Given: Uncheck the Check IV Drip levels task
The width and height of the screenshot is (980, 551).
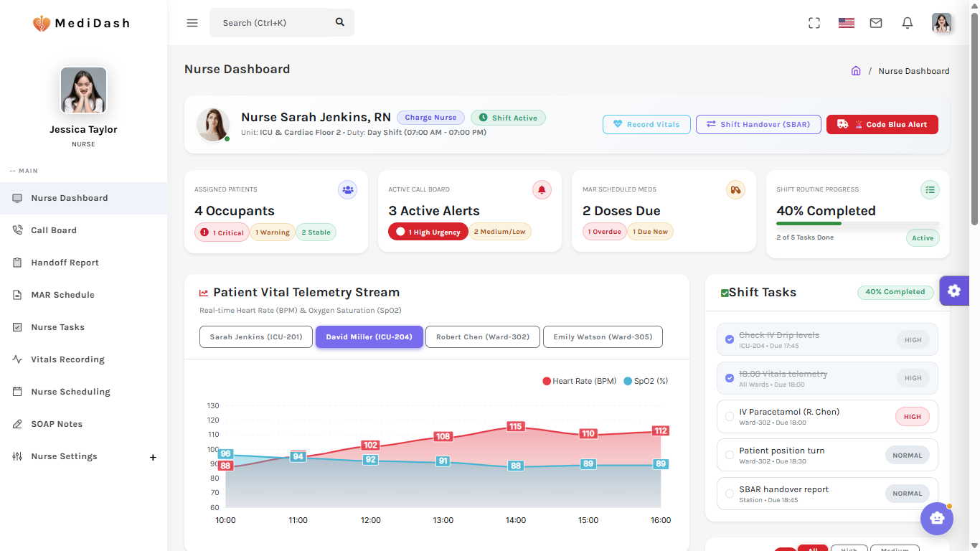Looking at the screenshot, I should pos(730,339).
